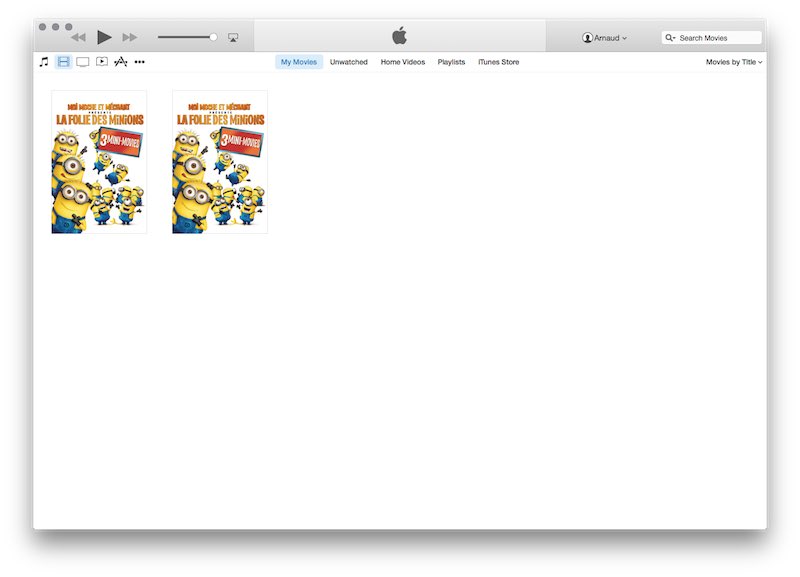
Task: Expand the Movies by Title sort menu
Action: coord(734,62)
